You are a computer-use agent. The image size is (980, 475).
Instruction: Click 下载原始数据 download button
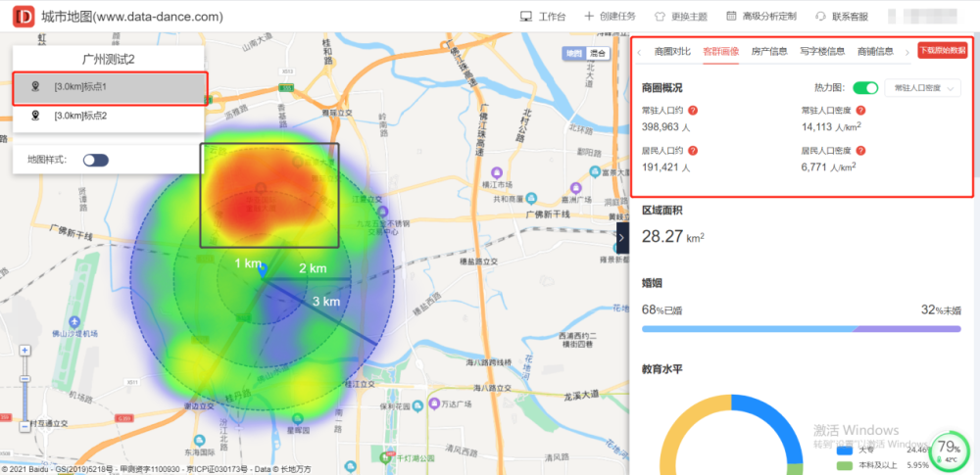[942, 51]
